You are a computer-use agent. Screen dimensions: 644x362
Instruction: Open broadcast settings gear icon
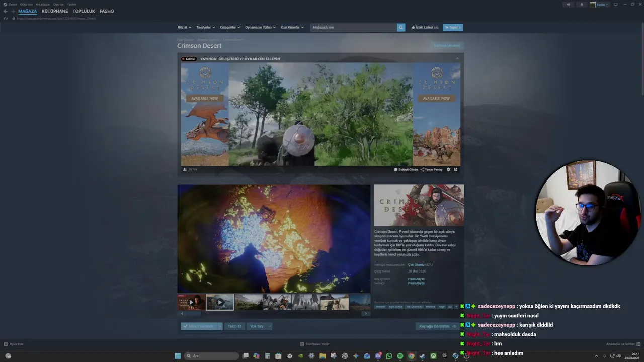click(449, 170)
